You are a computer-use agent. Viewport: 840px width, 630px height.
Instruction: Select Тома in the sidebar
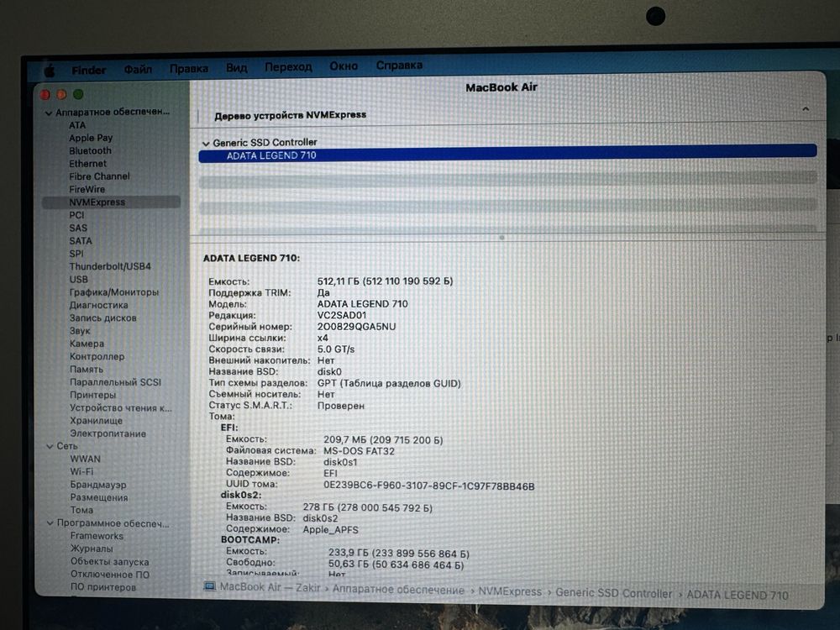tap(81, 511)
